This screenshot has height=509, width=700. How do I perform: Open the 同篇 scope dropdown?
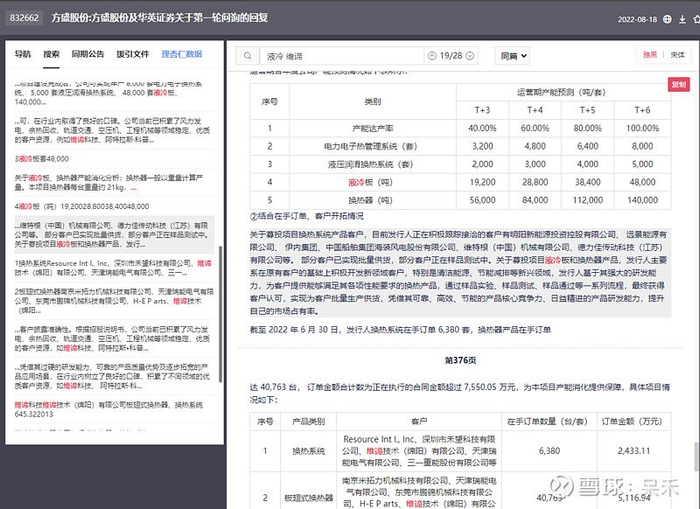tap(512, 56)
